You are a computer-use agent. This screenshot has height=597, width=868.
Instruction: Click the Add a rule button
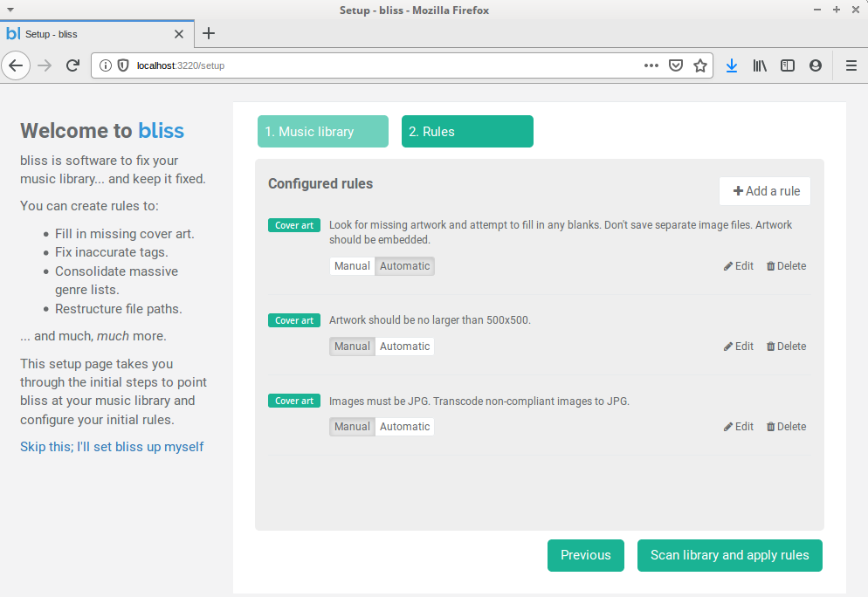(x=764, y=191)
